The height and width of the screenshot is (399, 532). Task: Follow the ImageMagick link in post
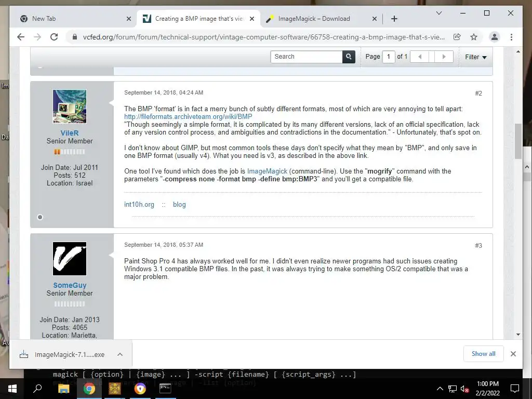pyautogui.click(x=267, y=171)
